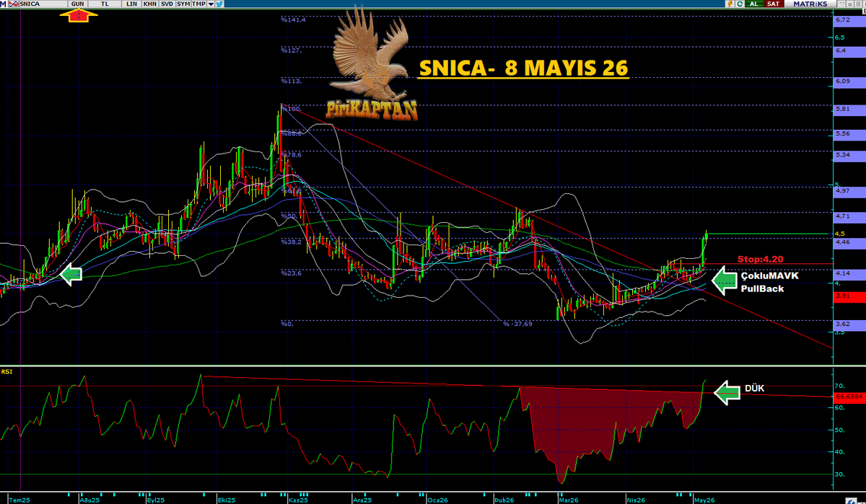866x504 pixels.
Task: Open the chart type icon beside SNICA
Action: click(14, 4)
